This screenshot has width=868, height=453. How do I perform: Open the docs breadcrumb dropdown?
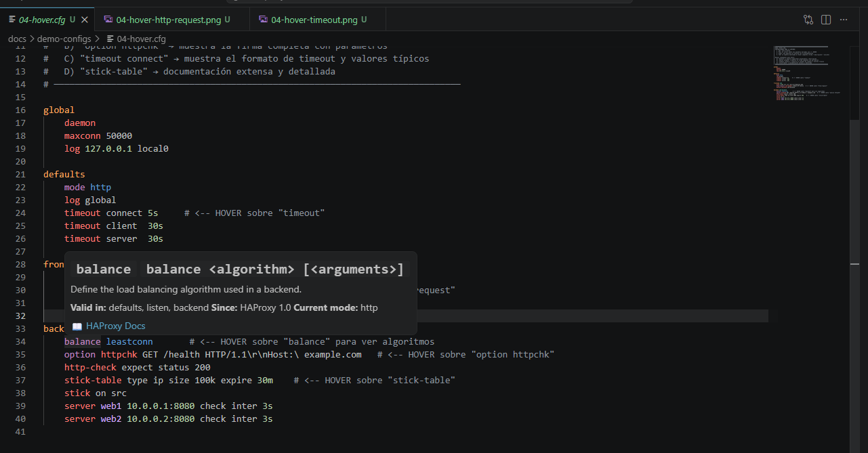(17, 39)
